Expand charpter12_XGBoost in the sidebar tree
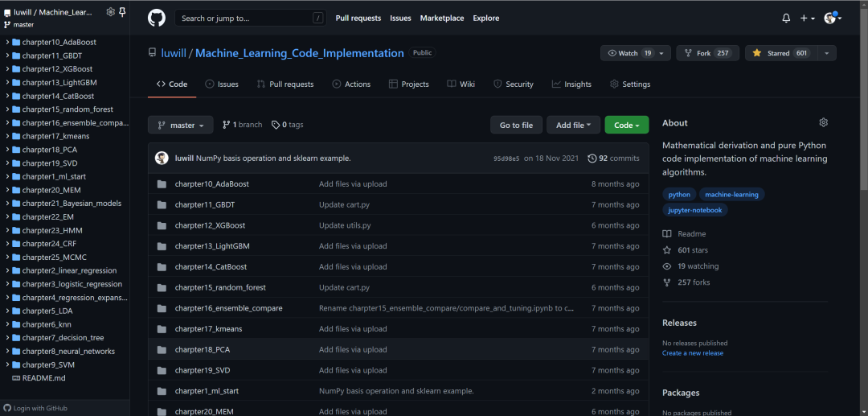The height and width of the screenshot is (416, 868). pyautogui.click(x=7, y=69)
